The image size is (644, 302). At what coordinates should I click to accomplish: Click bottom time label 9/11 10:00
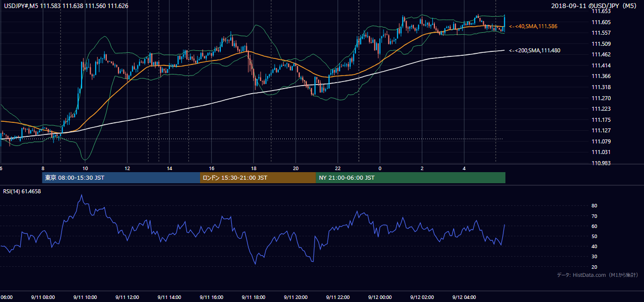pyautogui.click(x=85, y=297)
